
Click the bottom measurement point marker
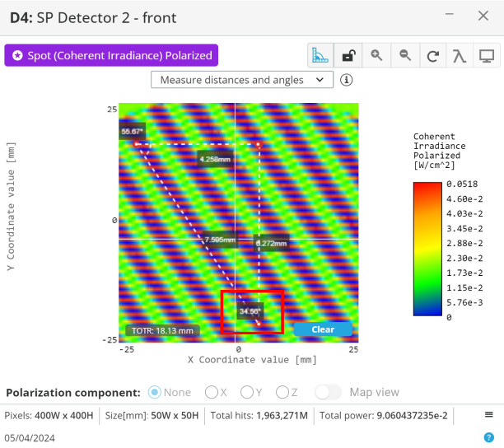coord(259,324)
